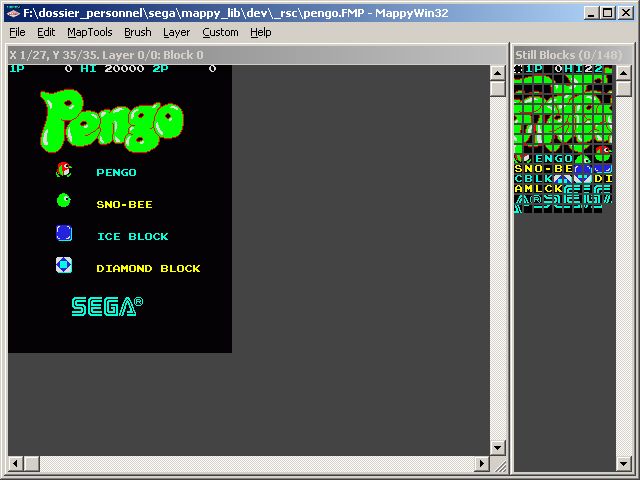This screenshot has width=640, height=480.
Task: Choose the yellow 'B' tile in Still Blocks
Action: point(558,169)
